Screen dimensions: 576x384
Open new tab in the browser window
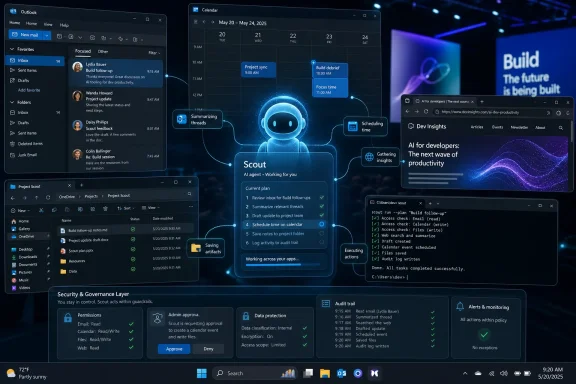[x=482, y=101]
